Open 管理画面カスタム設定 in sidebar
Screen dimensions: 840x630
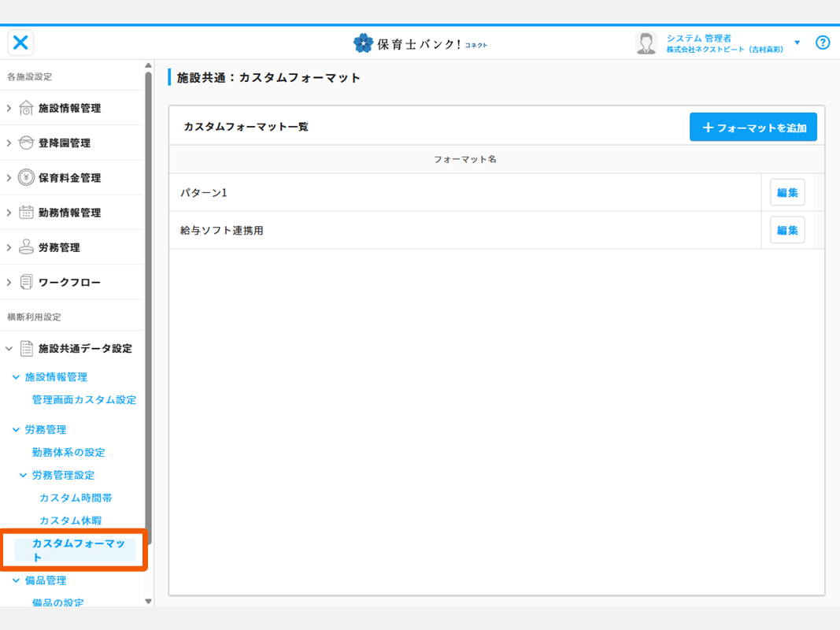point(83,400)
